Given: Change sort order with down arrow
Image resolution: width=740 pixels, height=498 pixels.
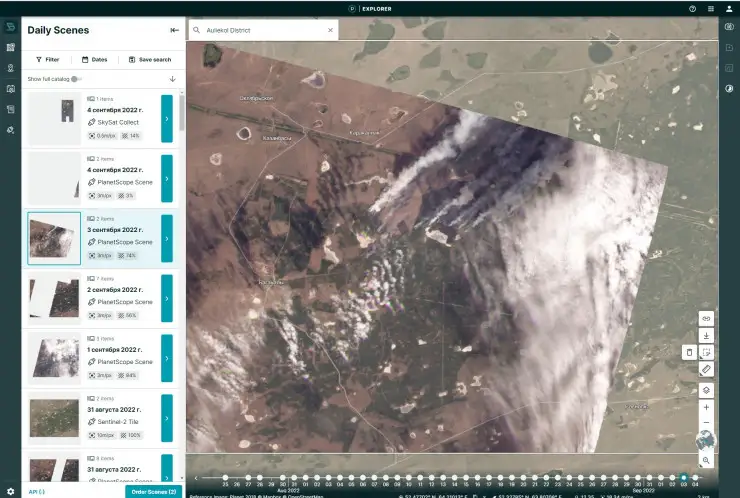Looking at the screenshot, I should 172,78.
